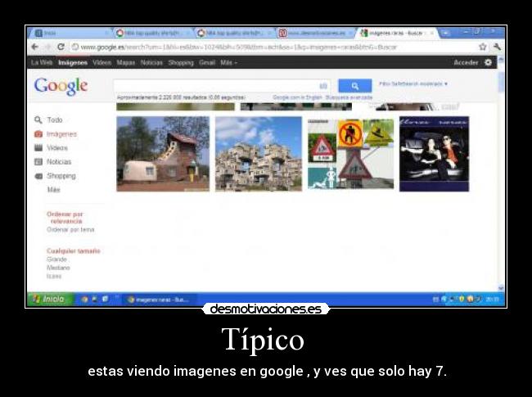This screenshot has height=397, width=532.
Task: Choose Grande size filter
Action: point(56,259)
